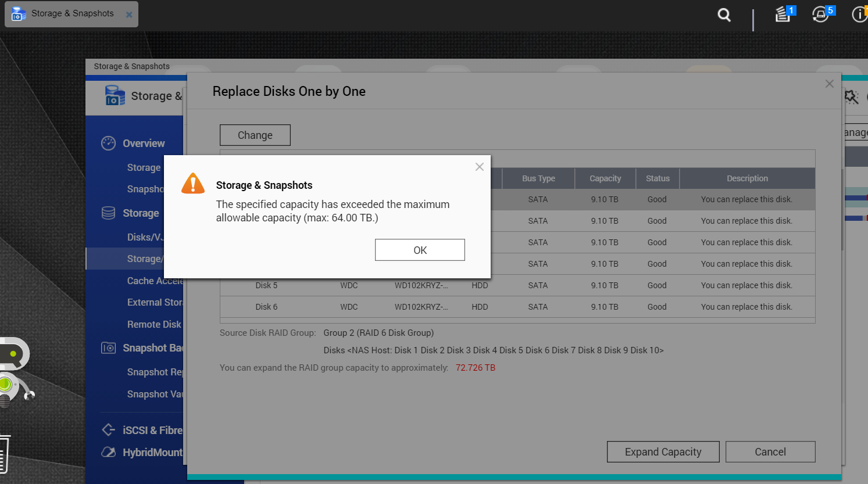Sort by the Capacity column header
Viewport: 868px width, 484px height.
(x=605, y=178)
